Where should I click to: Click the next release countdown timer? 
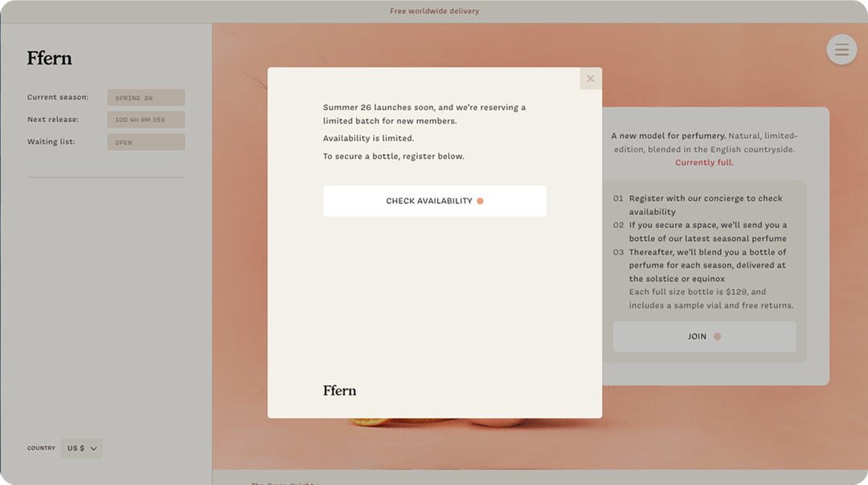[x=146, y=120]
